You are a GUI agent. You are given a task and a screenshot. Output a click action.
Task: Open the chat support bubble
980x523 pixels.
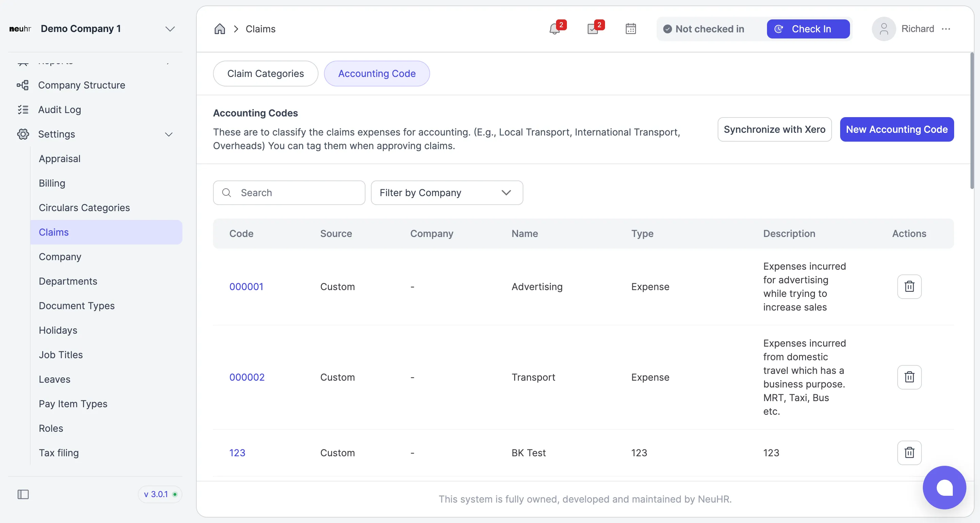coord(944,487)
